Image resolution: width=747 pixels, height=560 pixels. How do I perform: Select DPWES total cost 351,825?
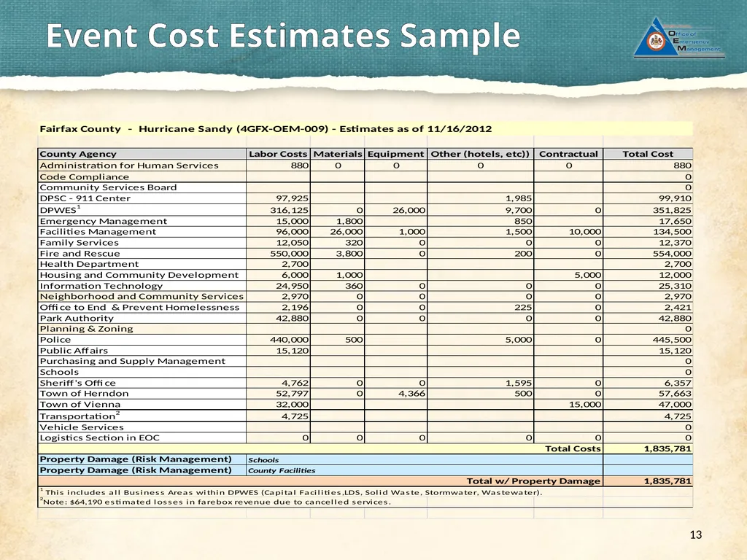click(x=672, y=210)
